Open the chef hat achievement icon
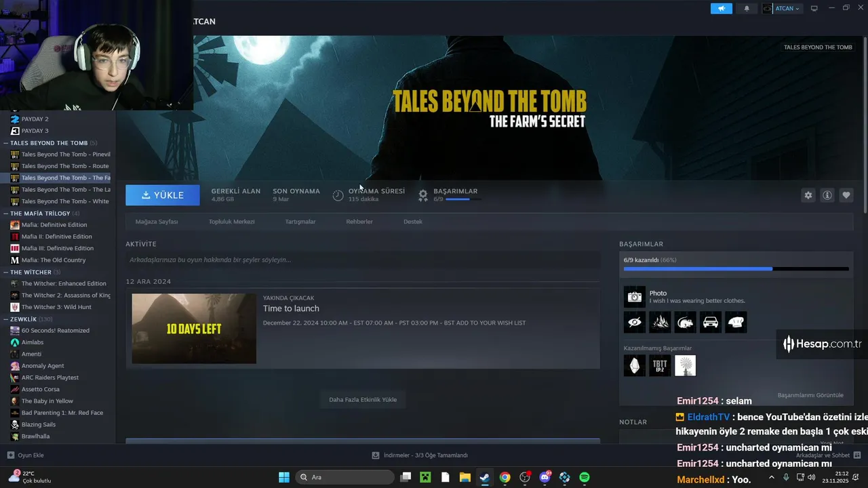This screenshot has width=868, height=488. click(x=736, y=322)
